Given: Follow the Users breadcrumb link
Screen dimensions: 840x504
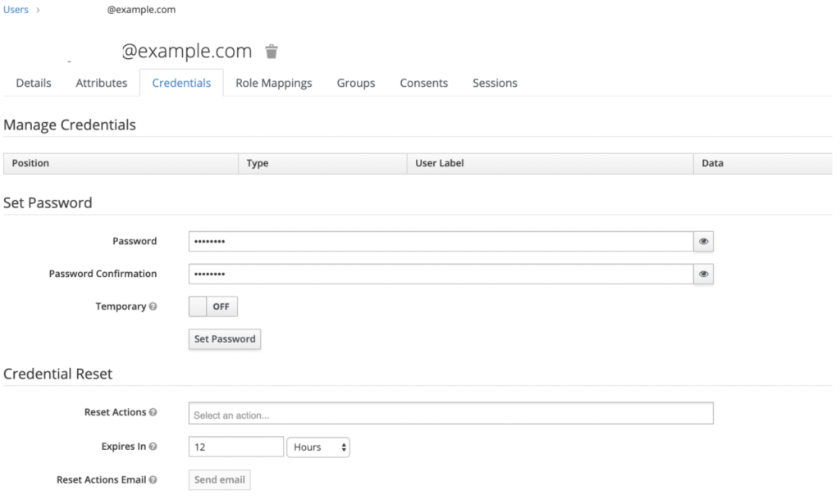Looking at the screenshot, I should (16, 10).
